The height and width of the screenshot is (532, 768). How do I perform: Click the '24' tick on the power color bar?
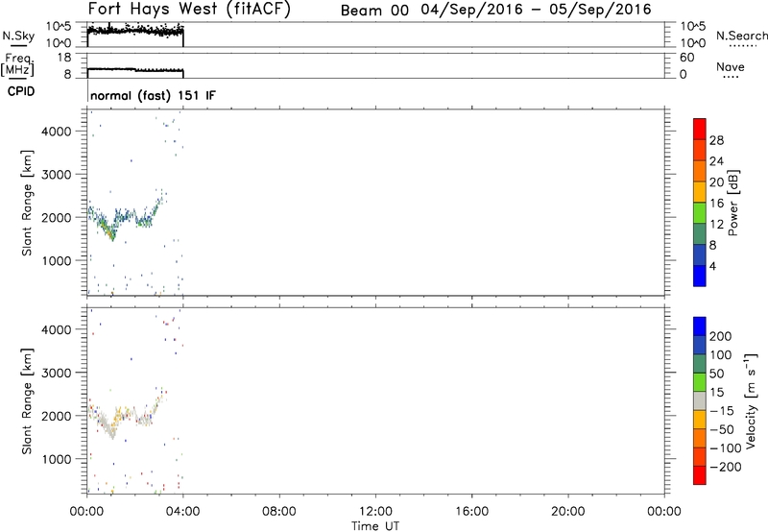716,161
